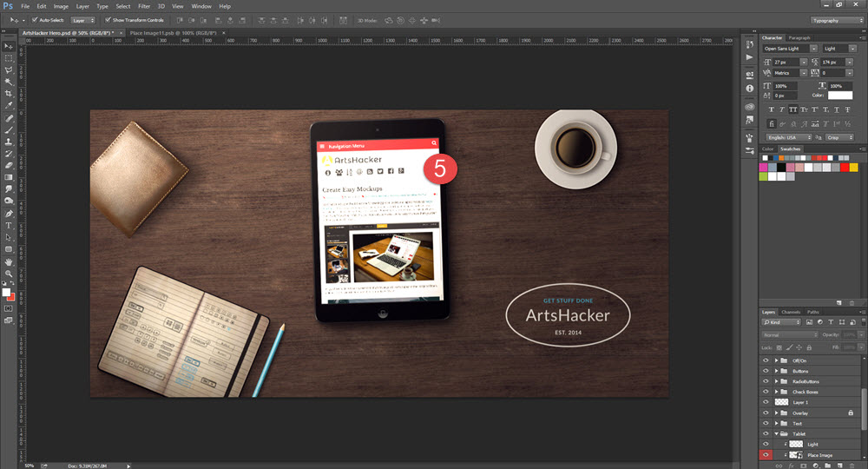Apply Underline text style in Character panel
Viewport: 868px width, 469px height.
pyautogui.click(x=837, y=109)
